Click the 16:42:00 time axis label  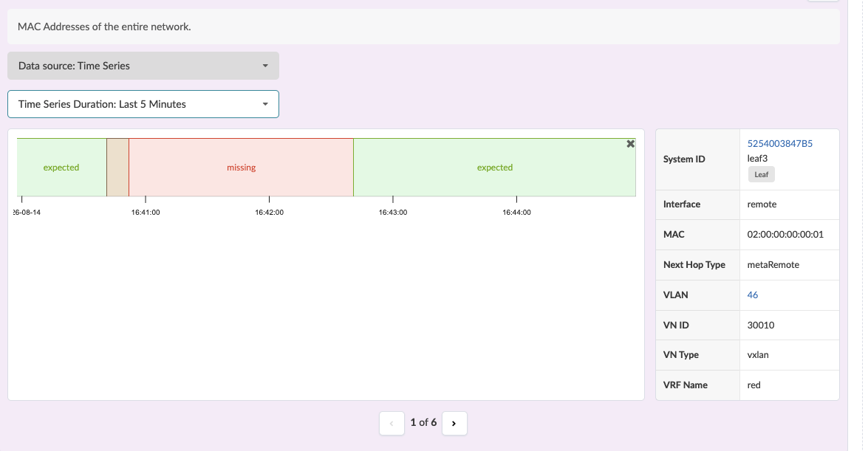pyautogui.click(x=269, y=213)
